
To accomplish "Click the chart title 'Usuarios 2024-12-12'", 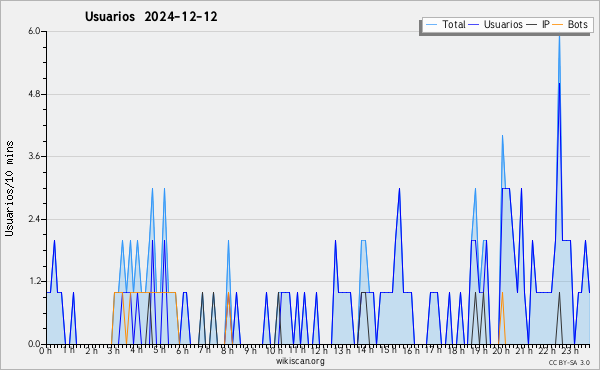I will point(151,17).
